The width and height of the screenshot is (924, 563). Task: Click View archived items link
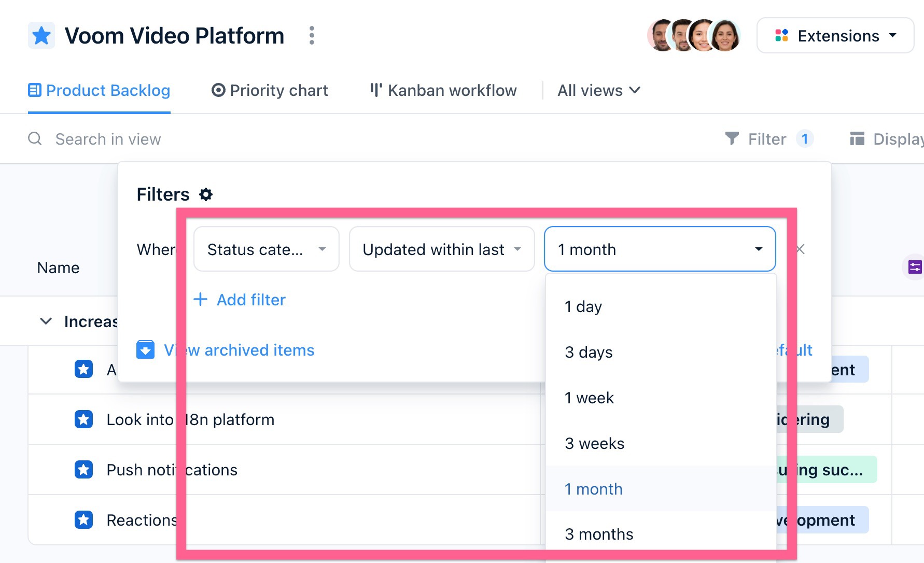pyautogui.click(x=239, y=350)
